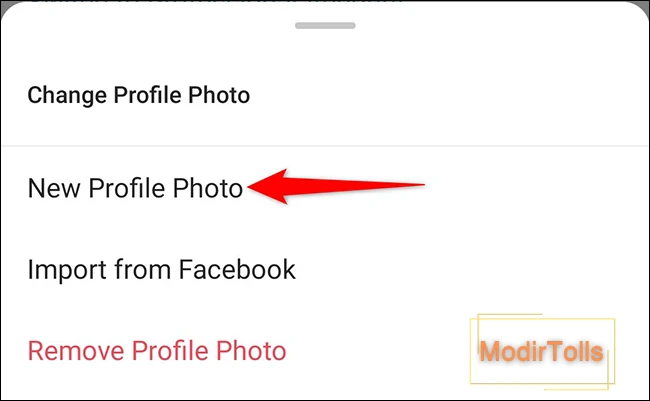This screenshot has height=401, width=650.
Task: Click the gray bottom sheet drag handle
Action: click(325, 26)
